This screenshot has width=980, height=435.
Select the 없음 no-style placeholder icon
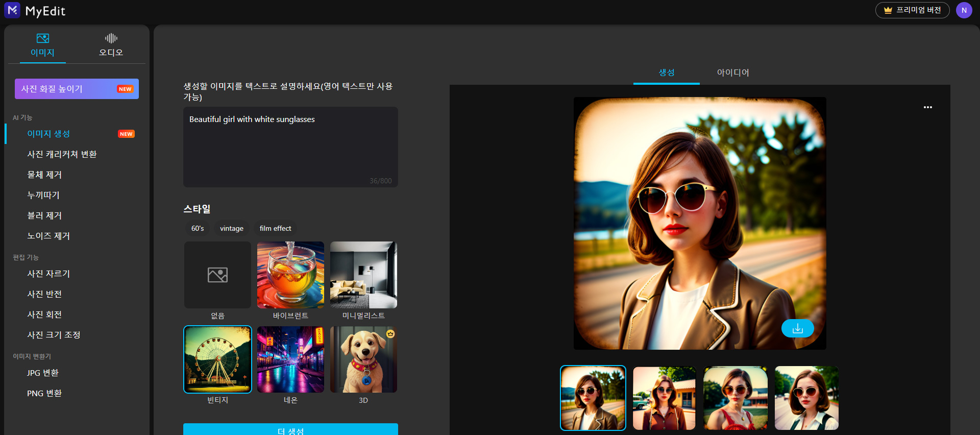coord(217,275)
